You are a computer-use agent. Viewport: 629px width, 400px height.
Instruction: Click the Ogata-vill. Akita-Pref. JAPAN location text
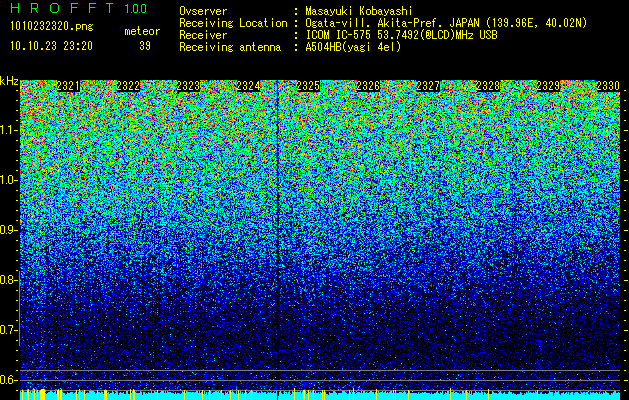pyautogui.click(x=446, y=23)
